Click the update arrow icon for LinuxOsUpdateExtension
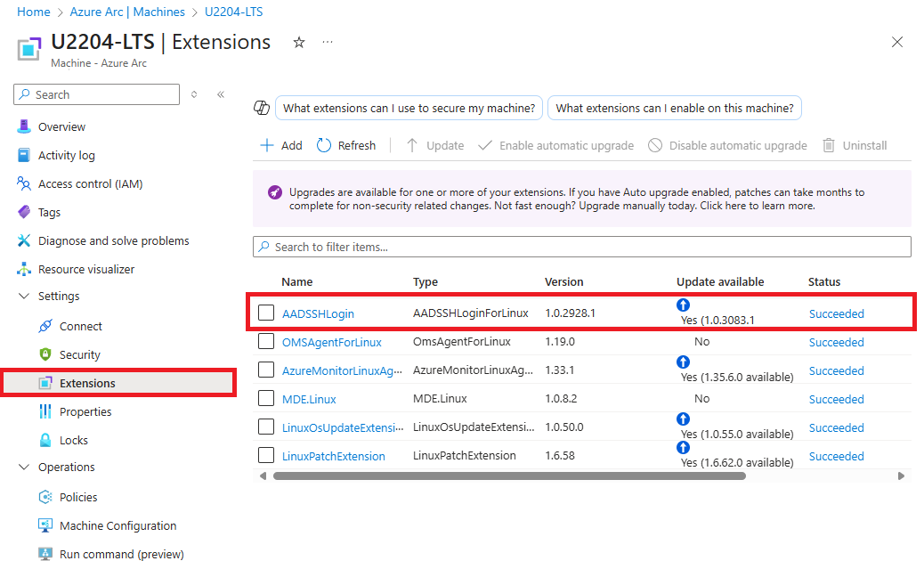 [x=683, y=419]
